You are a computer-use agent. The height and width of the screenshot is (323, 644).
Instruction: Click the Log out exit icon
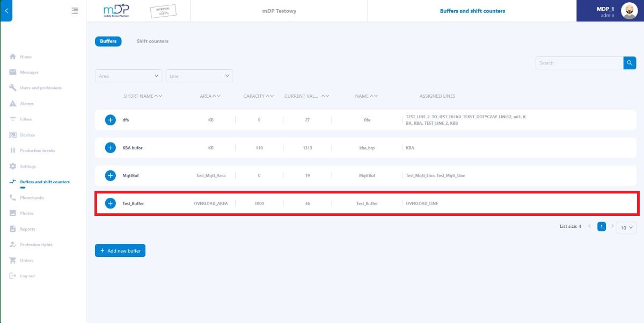tap(13, 276)
